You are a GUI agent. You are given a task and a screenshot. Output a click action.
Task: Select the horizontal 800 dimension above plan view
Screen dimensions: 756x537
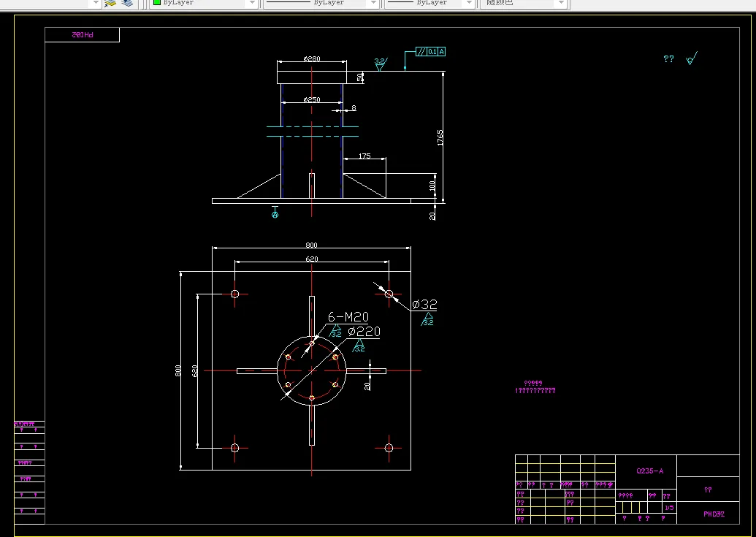pyautogui.click(x=311, y=245)
